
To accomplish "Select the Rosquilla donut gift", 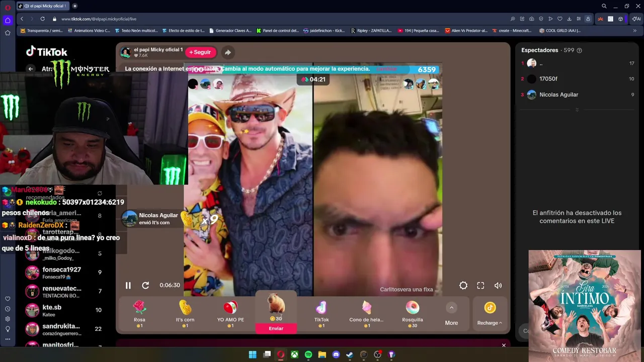I will tap(413, 314).
